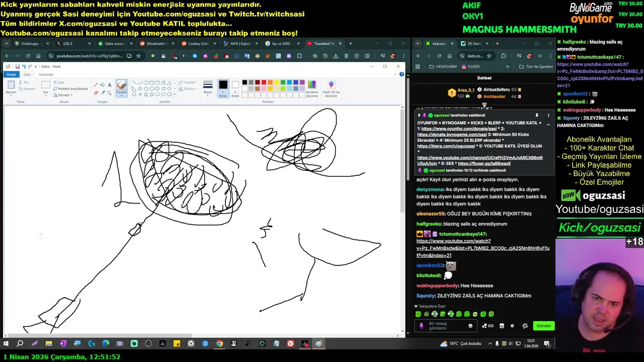Click home icon in kick.com browser window
Screen dimensions: 644x362
point(449,56)
